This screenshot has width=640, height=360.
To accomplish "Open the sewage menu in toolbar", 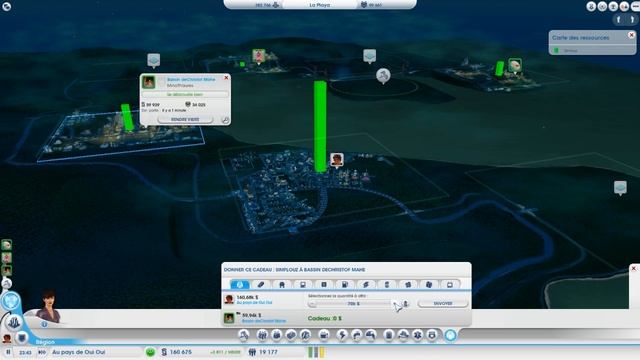I will (x=371, y=336).
